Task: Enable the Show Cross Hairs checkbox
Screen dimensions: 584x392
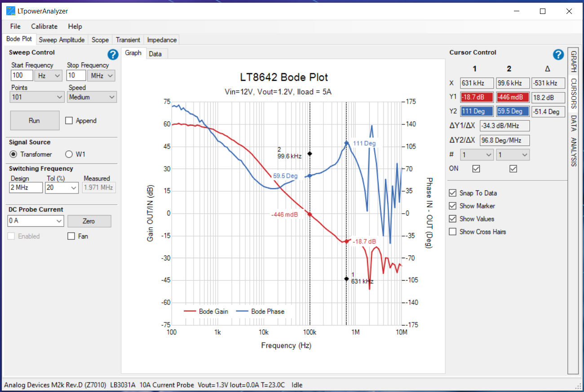Action: tap(453, 232)
